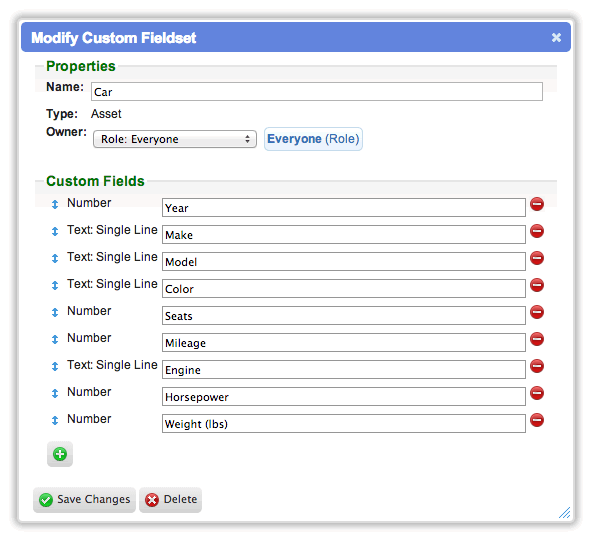Remove the Horsepower field with minus icon
This screenshot has width=590, height=540.
(x=537, y=393)
